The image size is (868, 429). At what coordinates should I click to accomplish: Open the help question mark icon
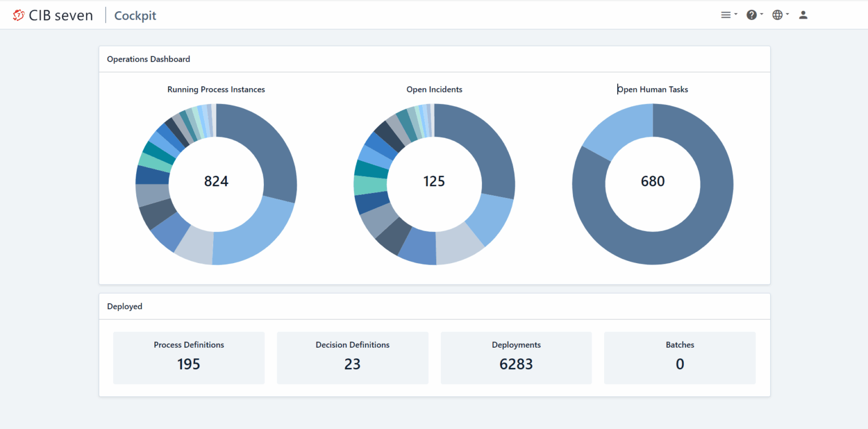click(751, 15)
